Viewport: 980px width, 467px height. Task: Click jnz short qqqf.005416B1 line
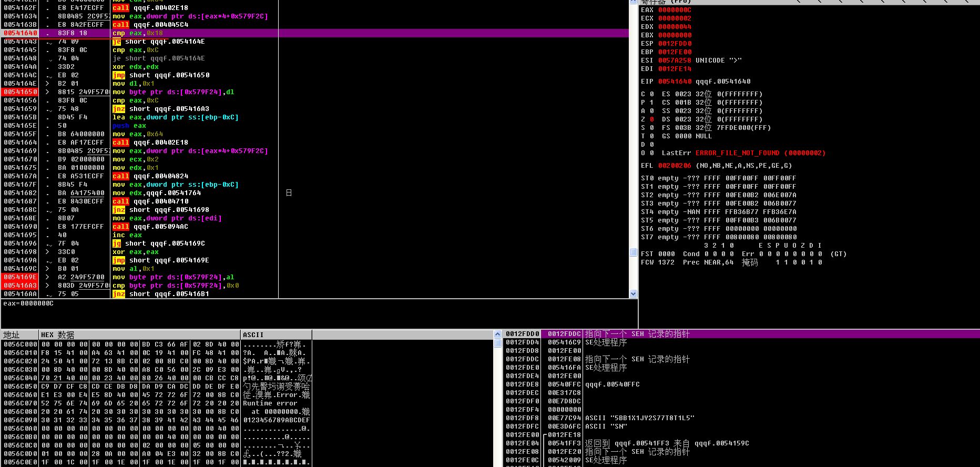click(161, 294)
